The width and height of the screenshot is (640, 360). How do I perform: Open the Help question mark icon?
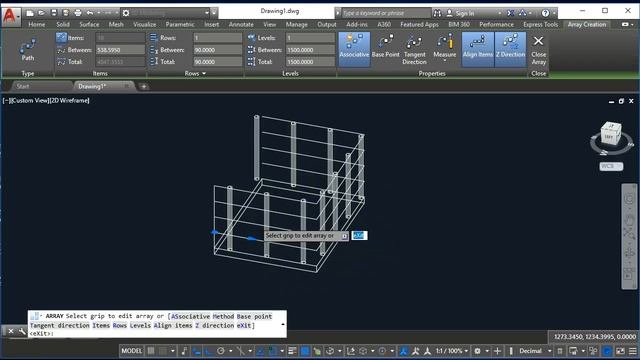click(x=545, y=13)
